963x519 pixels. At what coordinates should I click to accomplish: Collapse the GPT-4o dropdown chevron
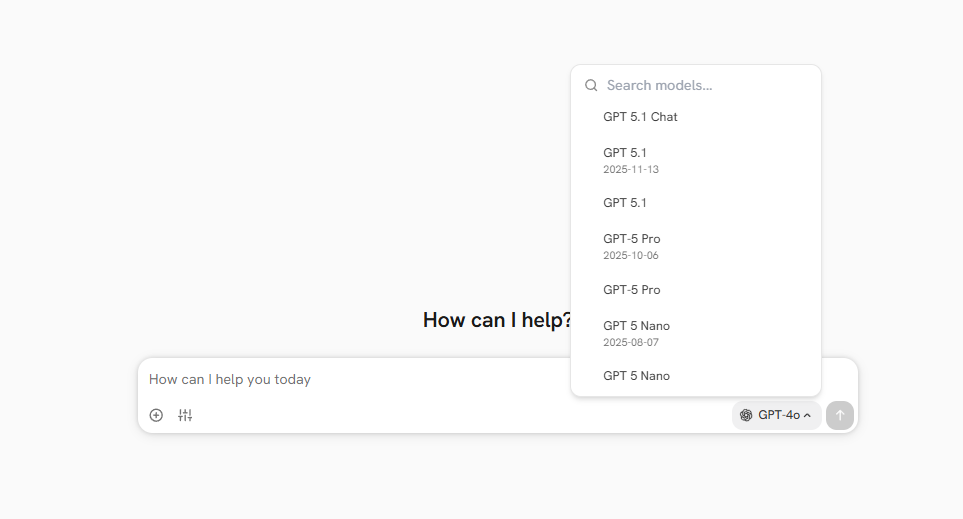(x=808, y=415)
